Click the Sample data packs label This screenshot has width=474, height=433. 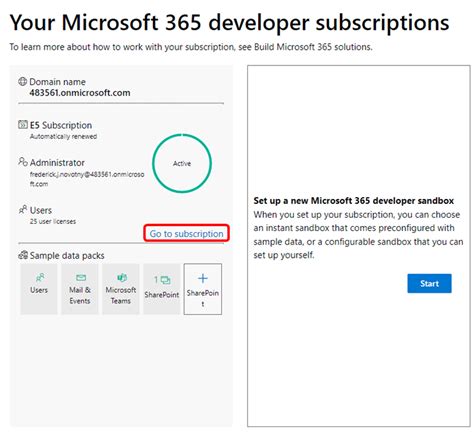pyautogui.click(x=67, y=256)
